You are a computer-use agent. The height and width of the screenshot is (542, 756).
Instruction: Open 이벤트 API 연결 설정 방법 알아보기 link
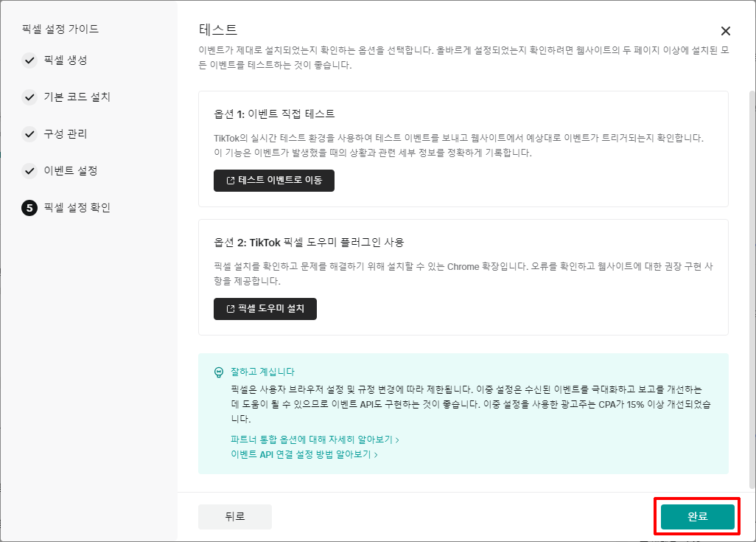[x=304, y=455]
